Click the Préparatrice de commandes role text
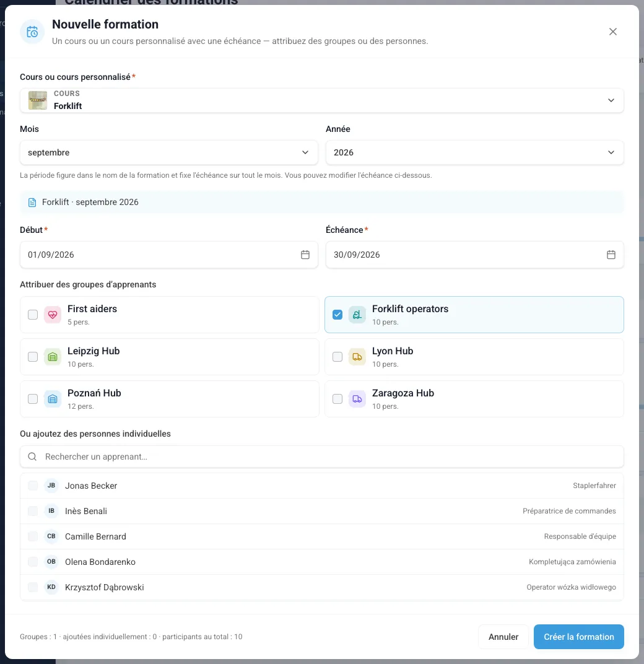This screenshot has width=644, height=664. coord(569,511)
